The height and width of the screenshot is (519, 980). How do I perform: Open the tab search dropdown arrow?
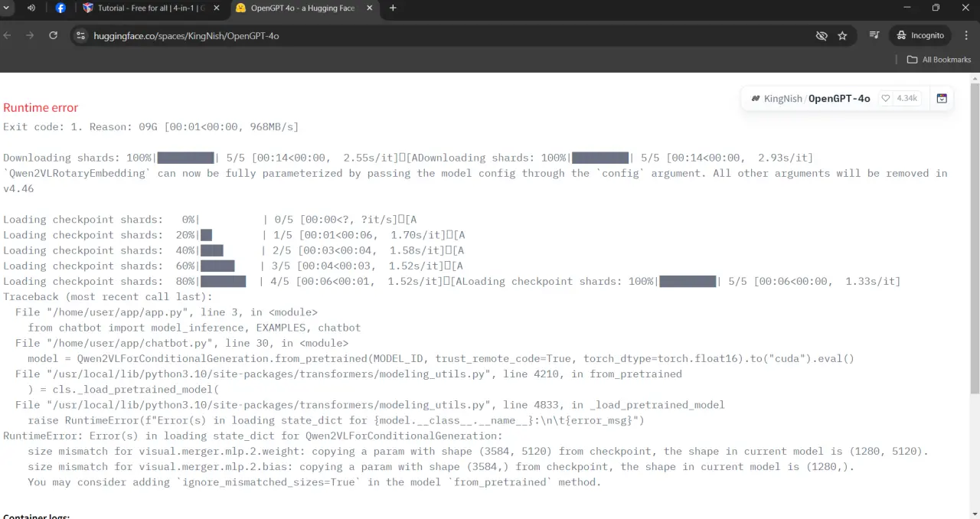[8, 8]
